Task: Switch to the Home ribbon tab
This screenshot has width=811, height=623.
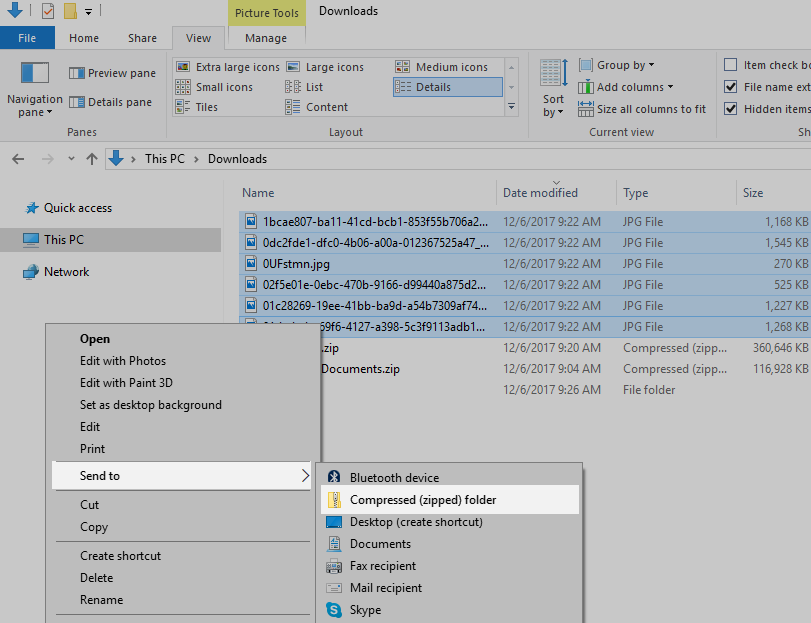Action: [84, 37]
